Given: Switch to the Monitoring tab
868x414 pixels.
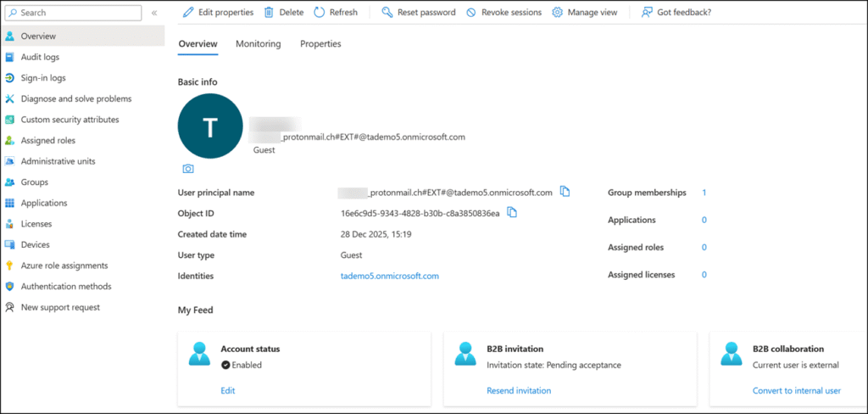Looking at the screenshot, I should click(258, 44).
